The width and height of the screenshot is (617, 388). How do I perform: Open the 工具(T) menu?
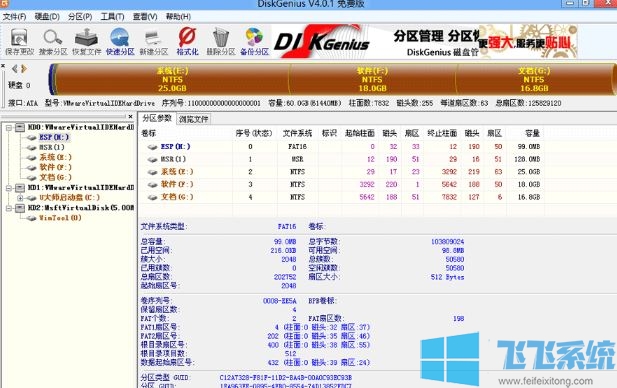[113, 17]
